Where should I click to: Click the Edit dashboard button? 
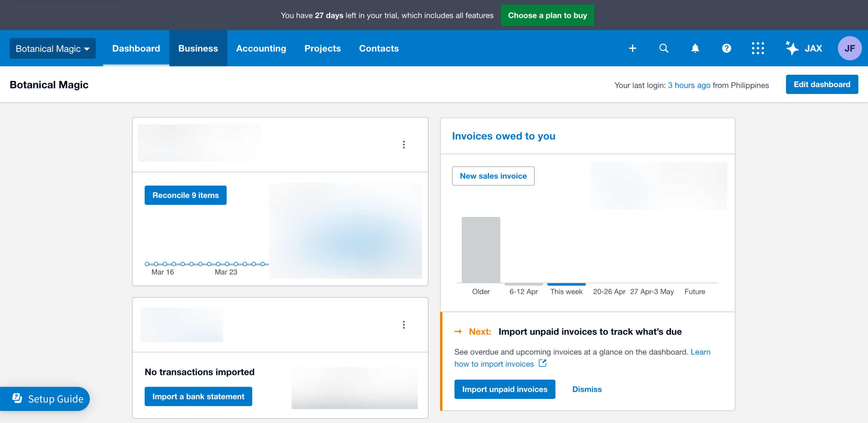[x=822, y=84]
